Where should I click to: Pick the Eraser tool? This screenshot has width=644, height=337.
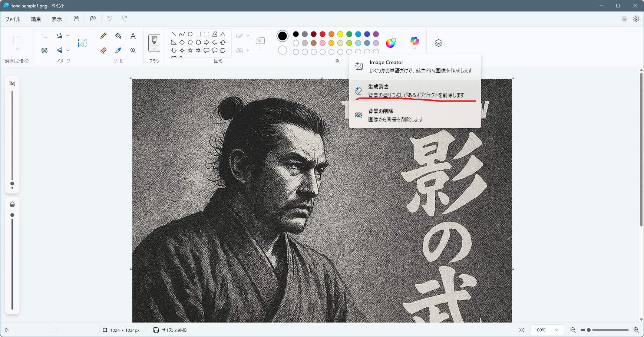[x=103, y=50]
